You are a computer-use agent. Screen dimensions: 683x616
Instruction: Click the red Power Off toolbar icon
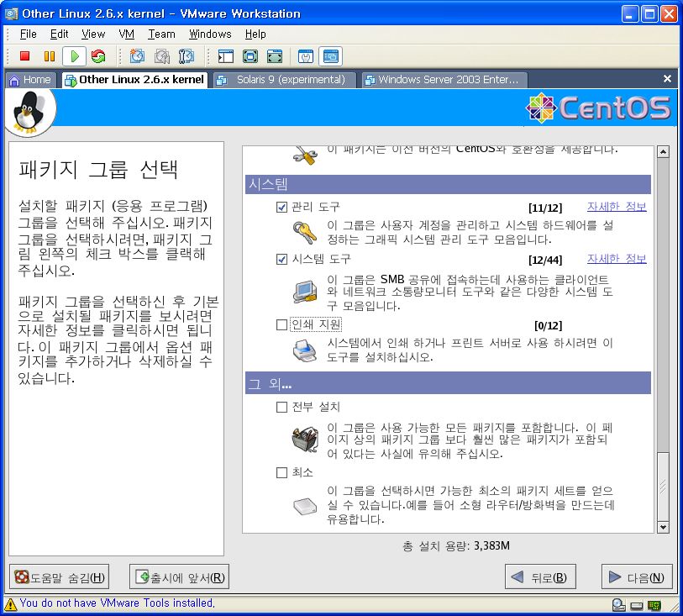25,56
